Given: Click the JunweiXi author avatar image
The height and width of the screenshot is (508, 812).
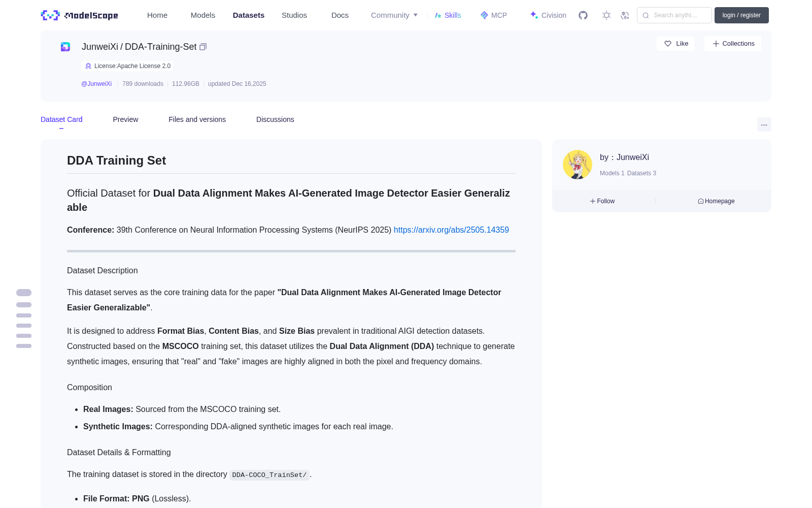Looking at the screenshot, I should coord(578,165).
